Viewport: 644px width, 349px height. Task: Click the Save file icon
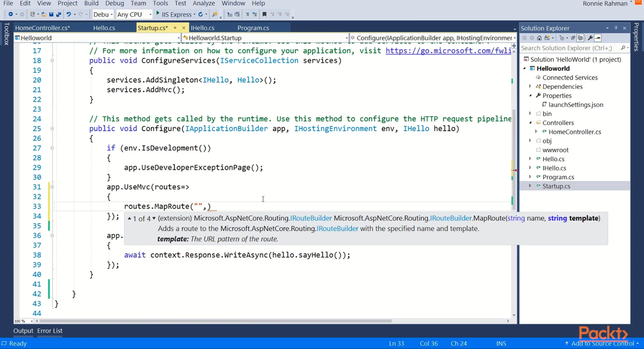(x=51, y=14)
